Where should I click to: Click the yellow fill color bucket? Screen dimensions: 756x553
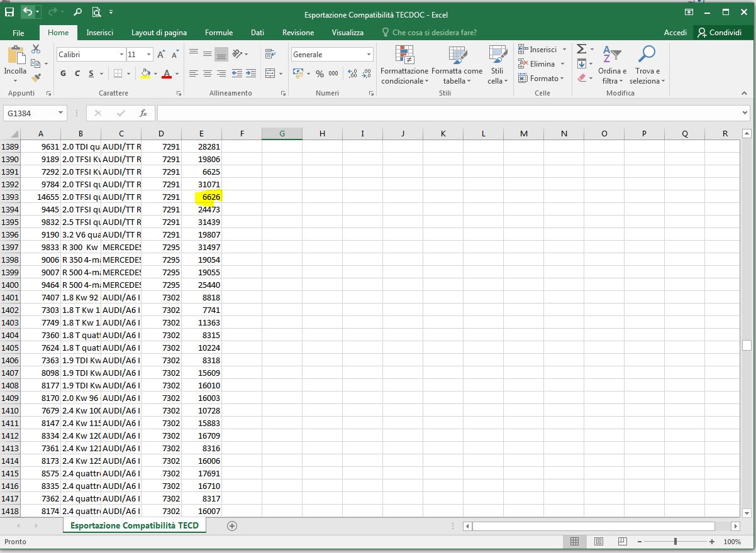tap(146, 74)
